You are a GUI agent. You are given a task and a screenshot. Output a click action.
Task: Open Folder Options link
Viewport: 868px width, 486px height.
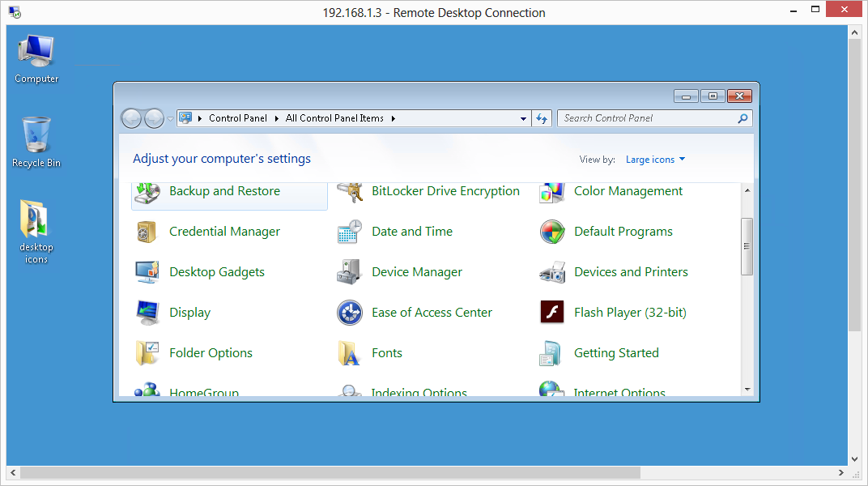[x=211, y=352]
